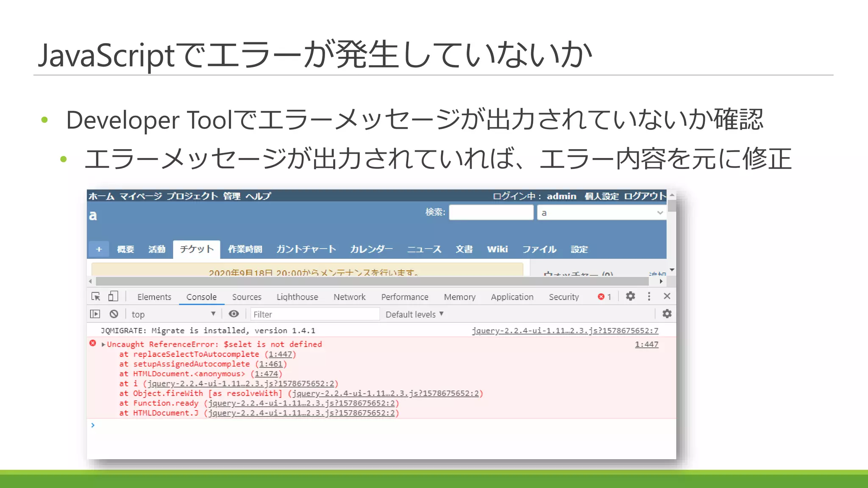Open the top context dropdown
The image size is (868, 488).
173,314
